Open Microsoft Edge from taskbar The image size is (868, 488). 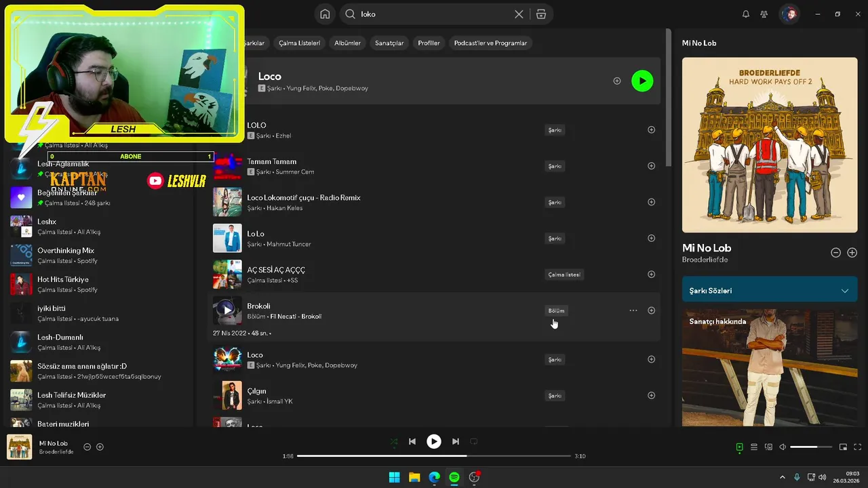point(434,477)
